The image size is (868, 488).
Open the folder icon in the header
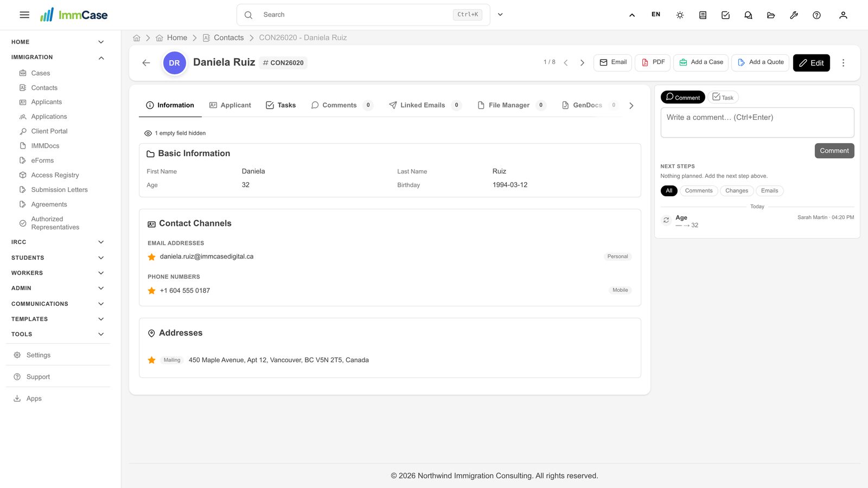[x=771, y=15]
